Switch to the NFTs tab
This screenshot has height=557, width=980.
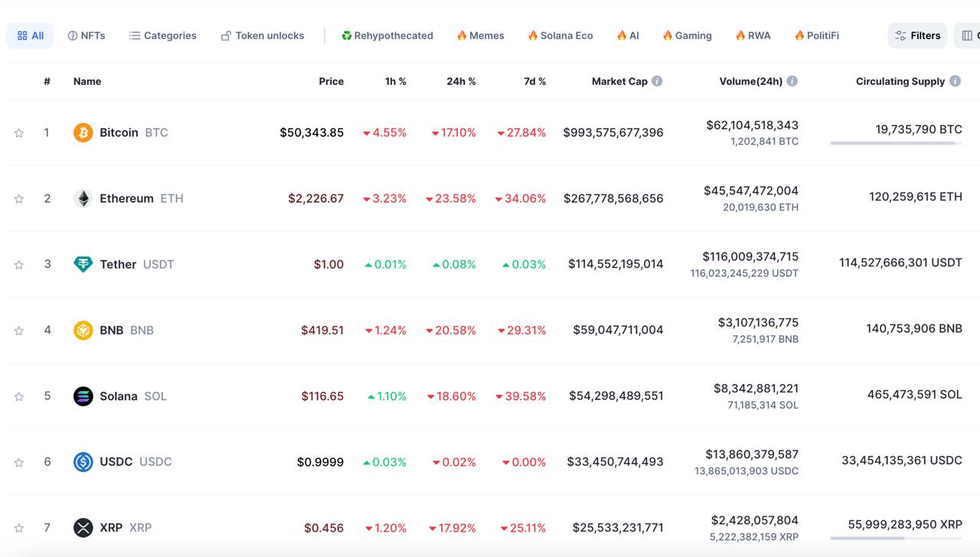point(87,35)
